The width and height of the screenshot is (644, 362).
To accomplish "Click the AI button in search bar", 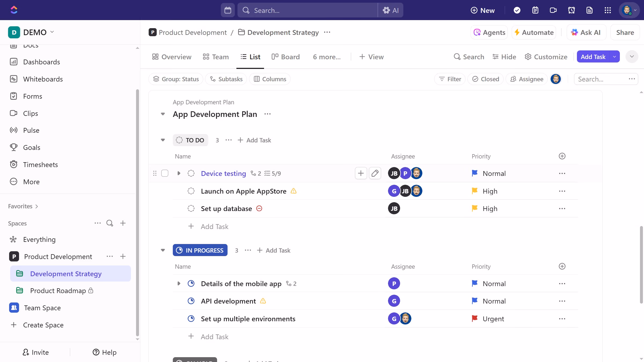I will point(390,10).
